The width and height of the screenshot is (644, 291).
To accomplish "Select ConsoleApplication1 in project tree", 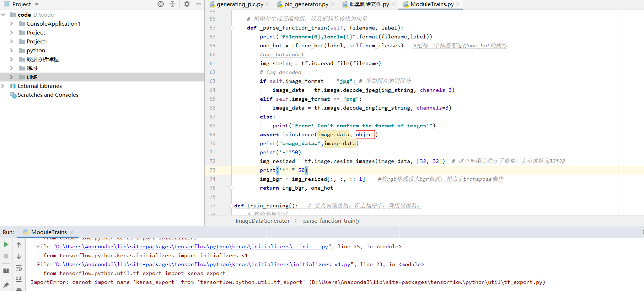I will pos(53,23).
